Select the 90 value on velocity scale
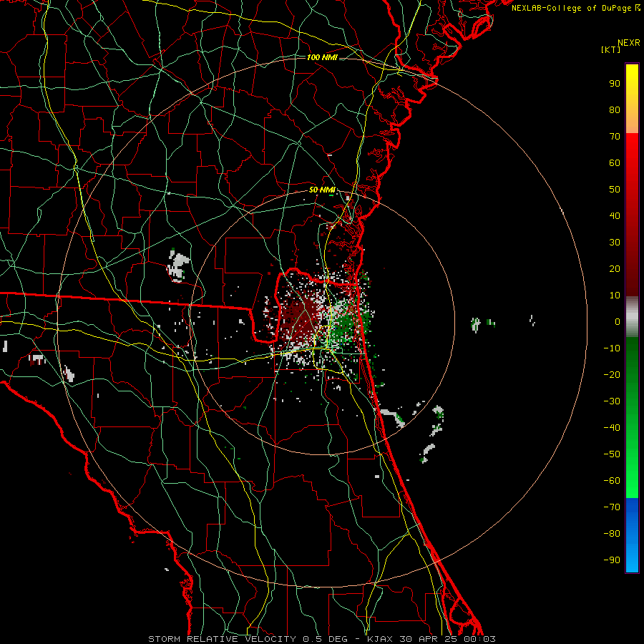The image size is (644, 644). coord(615,84)
